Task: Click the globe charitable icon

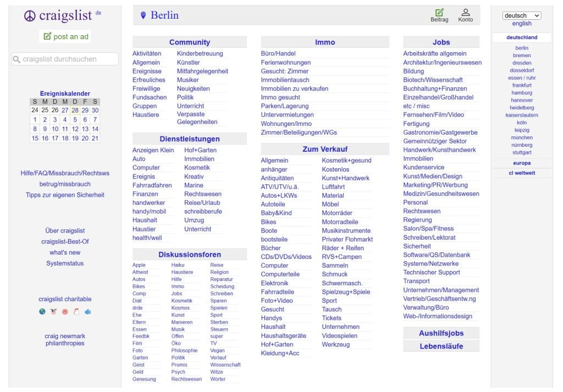Action: 42,312
